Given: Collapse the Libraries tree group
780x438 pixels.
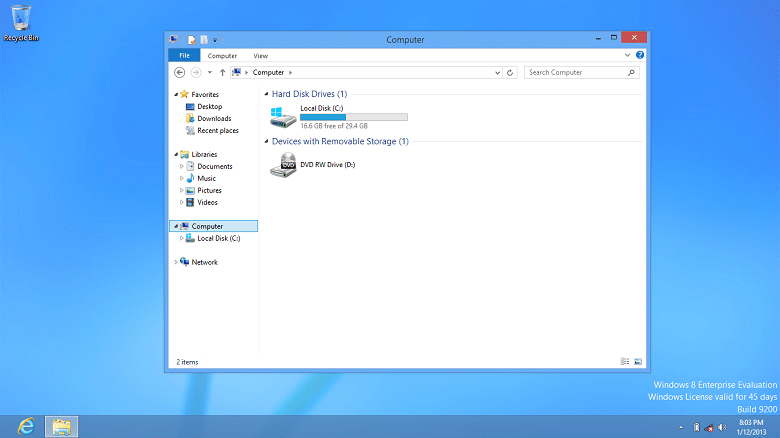Looking at the screenshot, I should [x=176, y=154].
